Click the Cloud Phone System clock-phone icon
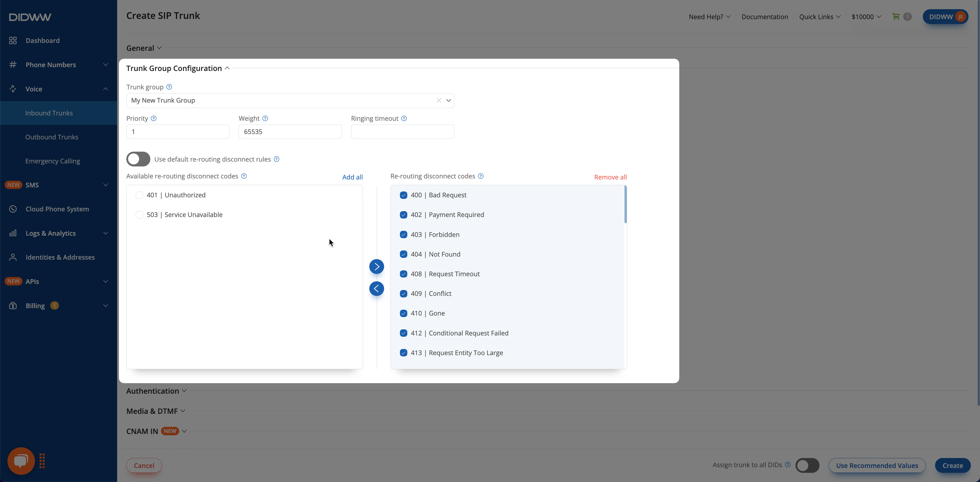This screenshot has height=482, width=980. [13, 209]
